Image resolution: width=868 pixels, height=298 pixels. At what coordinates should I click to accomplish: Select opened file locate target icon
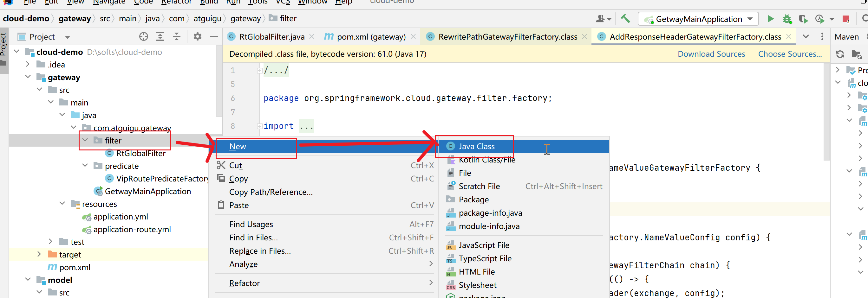(144, 37)
